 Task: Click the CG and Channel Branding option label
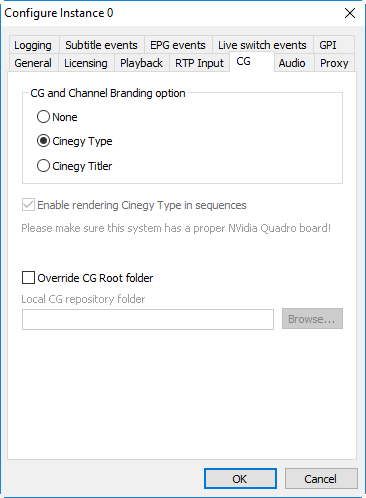tap(108, 93)
